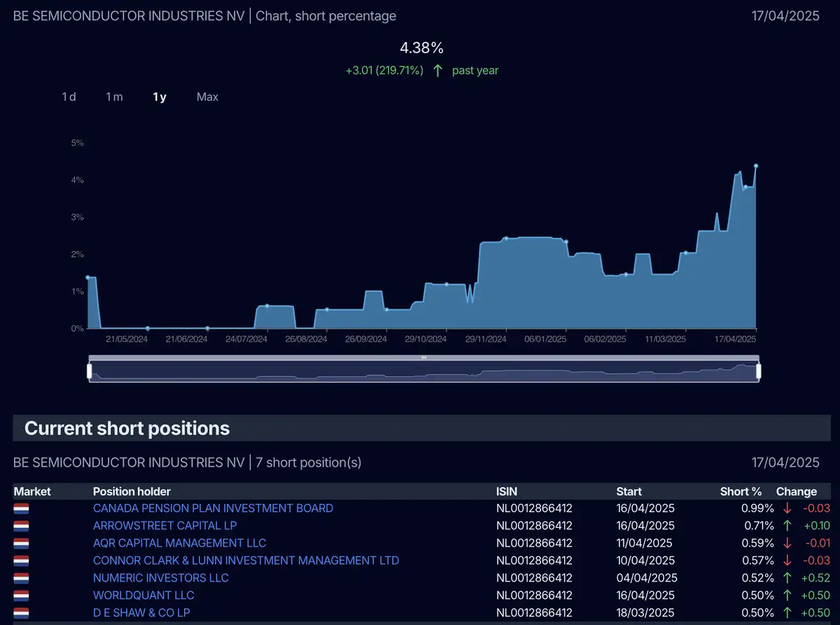The image size is (840, 625).
Task: Click Netherlands flag in Canada Pension row
Action: pyautogui.click(x=21, y=508)
